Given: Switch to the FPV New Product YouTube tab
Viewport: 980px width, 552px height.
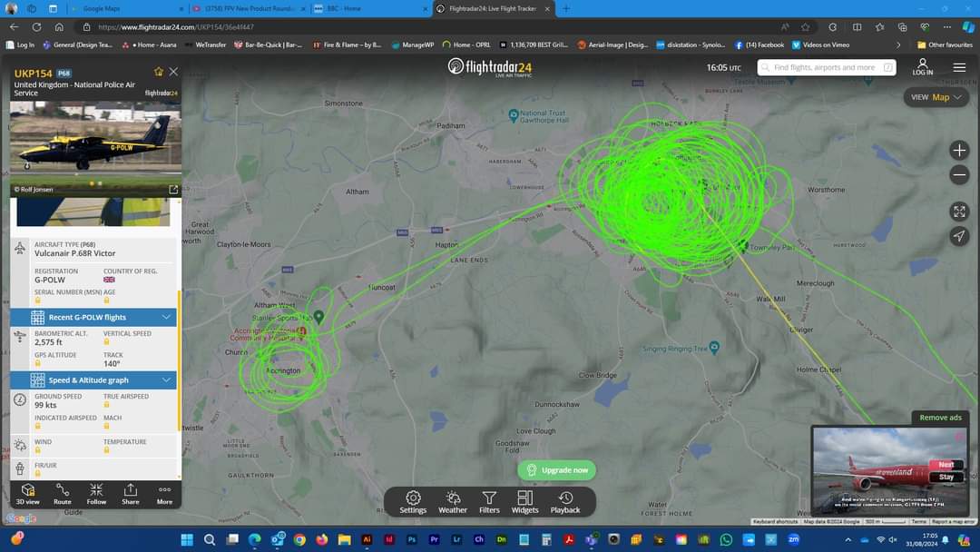Looking at the screenshot, I should (249, 9).
